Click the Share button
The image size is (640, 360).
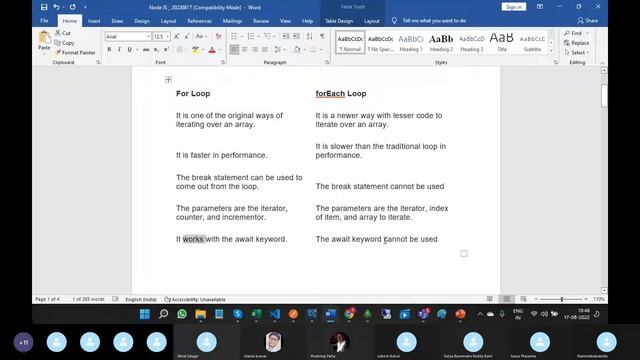[x=588, y=20]
